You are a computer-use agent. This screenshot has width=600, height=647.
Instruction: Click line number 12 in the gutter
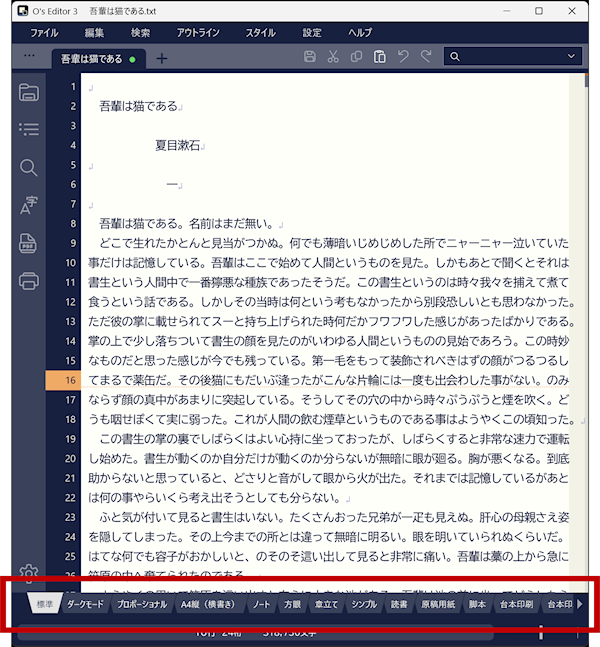(71, 302)
